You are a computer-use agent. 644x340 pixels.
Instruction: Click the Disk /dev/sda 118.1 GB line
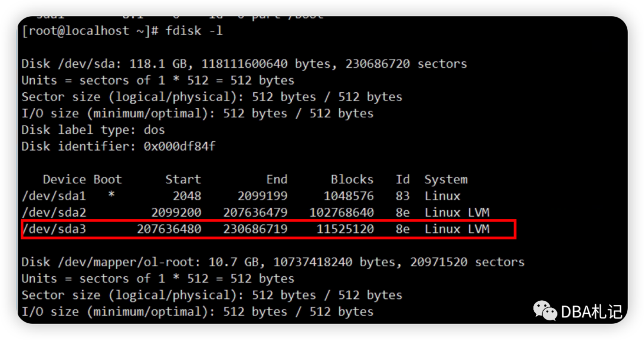tap(244, 64)
